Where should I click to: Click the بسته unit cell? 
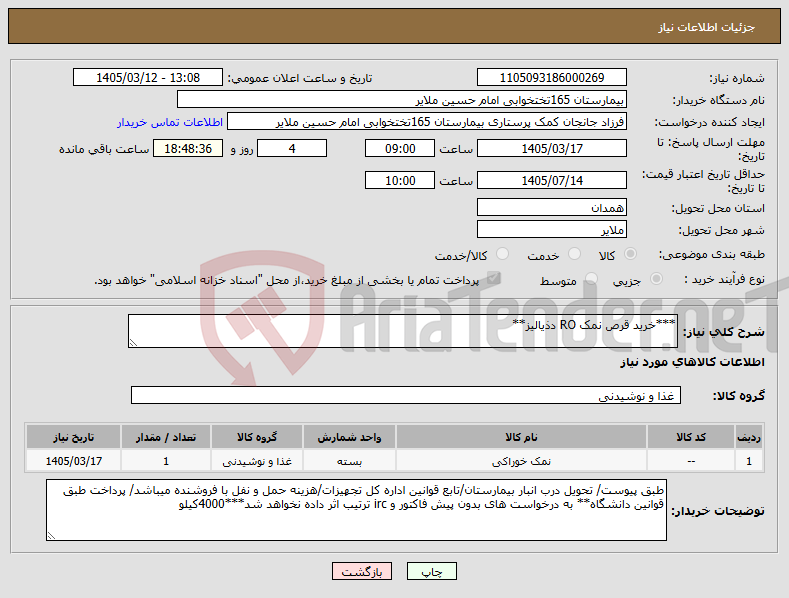[x=349, y=461]
